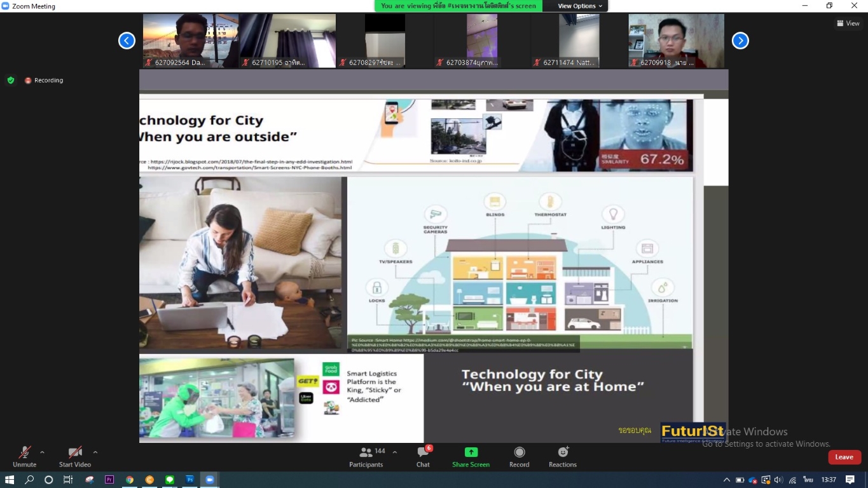Click the green Share Screen icon
The image size is (868, 488).
(471, 452)
